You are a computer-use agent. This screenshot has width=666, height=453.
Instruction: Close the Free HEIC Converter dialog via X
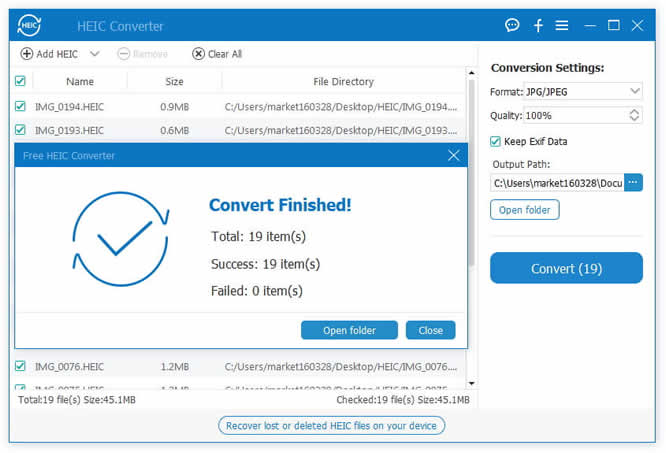click(454, 155)
